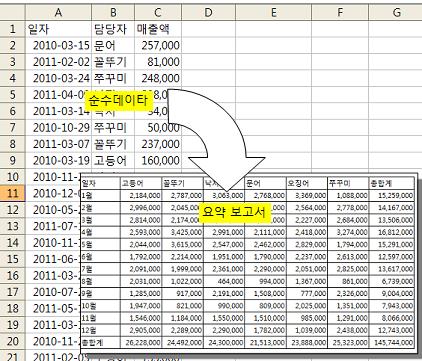Screen dimensions: 422x361
Task: Select row 11 header
Action: tap(12, 193)
